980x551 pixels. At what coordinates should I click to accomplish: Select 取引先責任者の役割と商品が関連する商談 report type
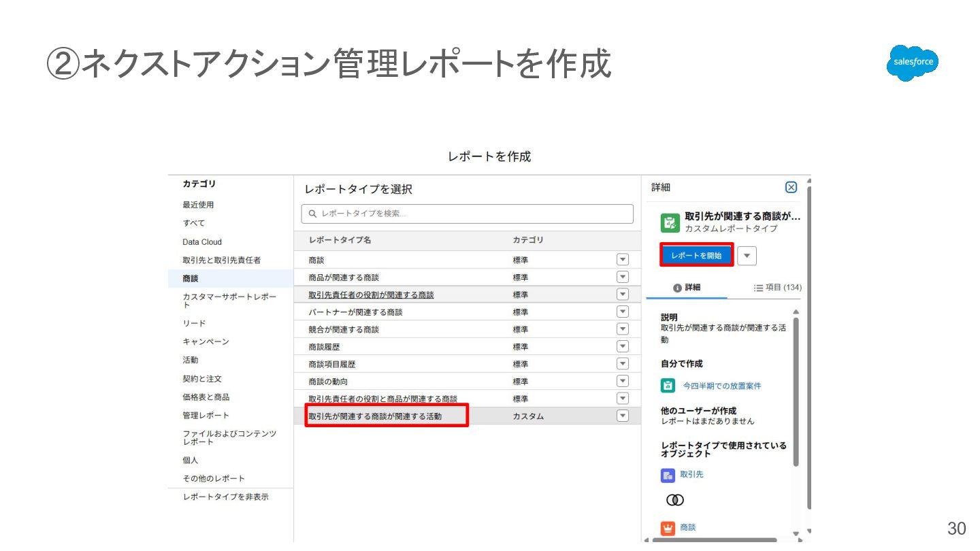(x=382, y=399)
